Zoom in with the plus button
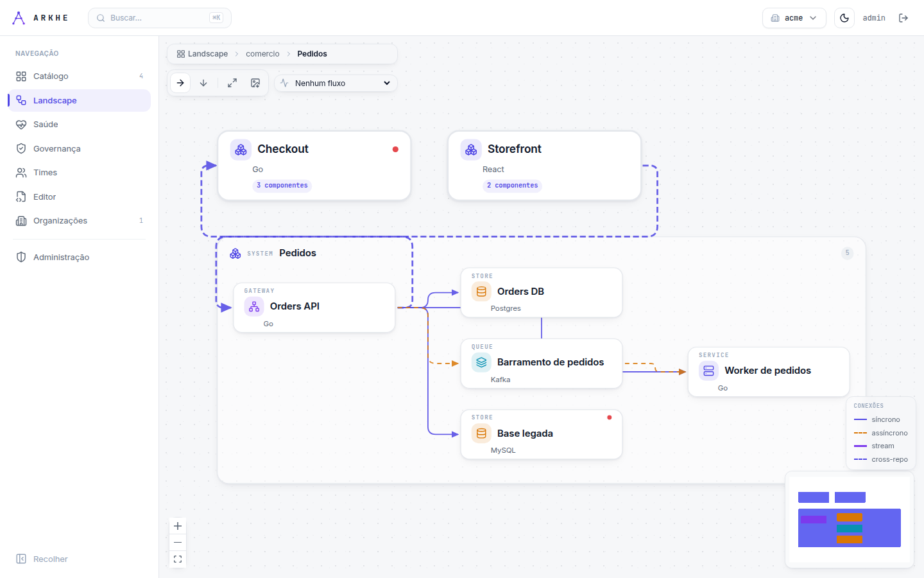924x578 pixels. coord(178,526)
